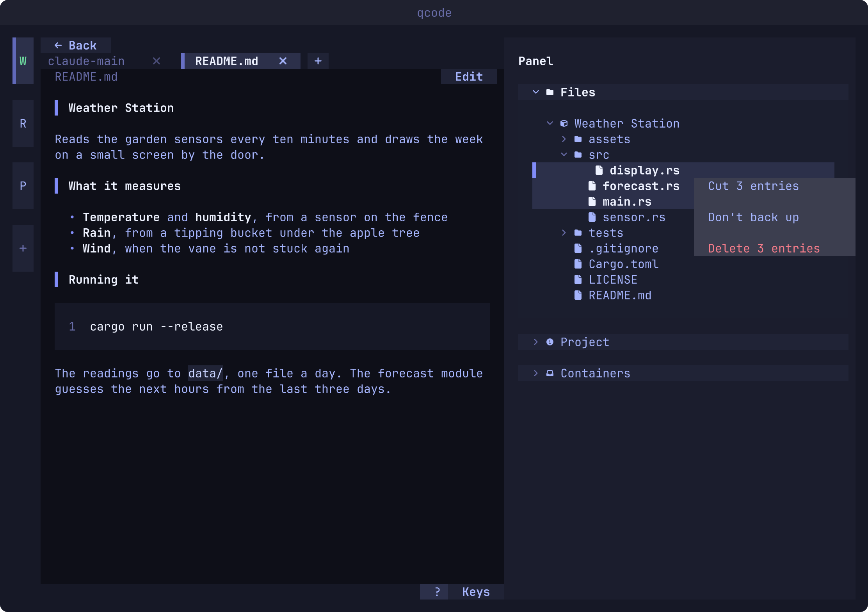Click the 'data/' inline code text
The height and width of the screenshot is (612, 868).
(x=206, y=373)
